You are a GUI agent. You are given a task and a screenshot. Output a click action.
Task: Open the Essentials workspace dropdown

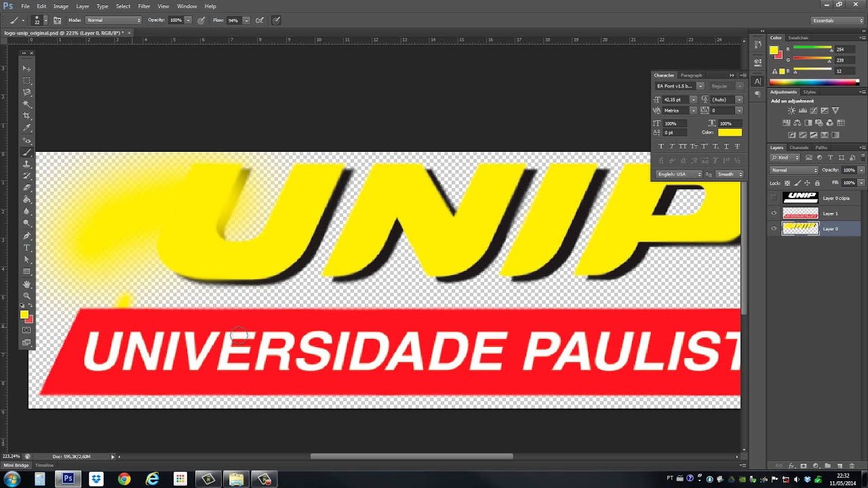838,20
